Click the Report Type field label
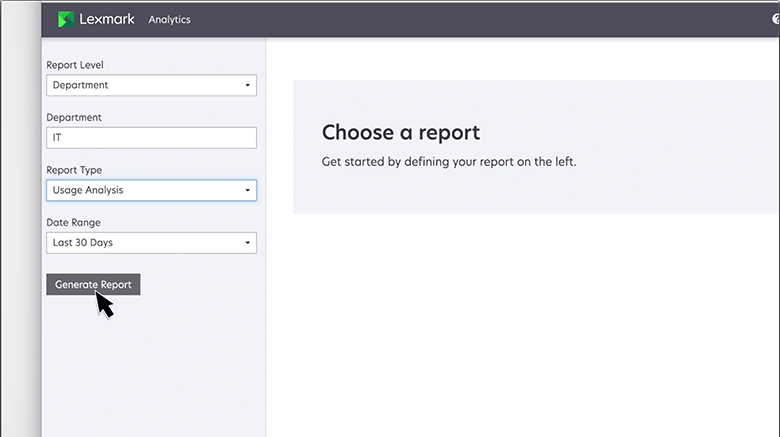The height and width of the screenshot is (437, 780). coord(74,170)
